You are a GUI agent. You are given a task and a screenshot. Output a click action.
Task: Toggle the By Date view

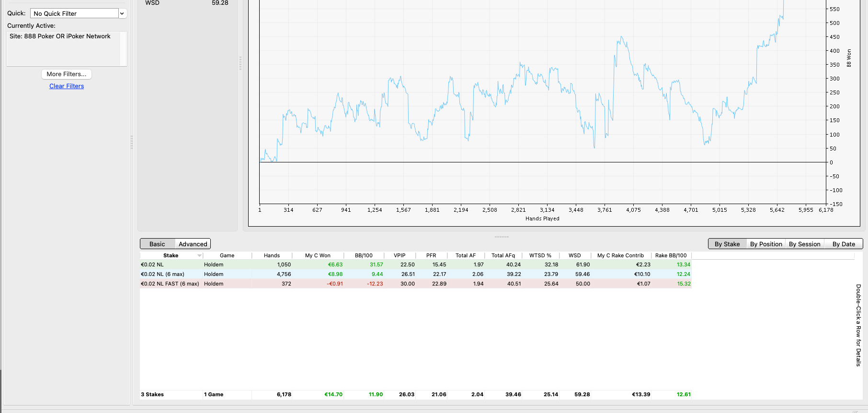pyautogui.click(x=844, y=244)
